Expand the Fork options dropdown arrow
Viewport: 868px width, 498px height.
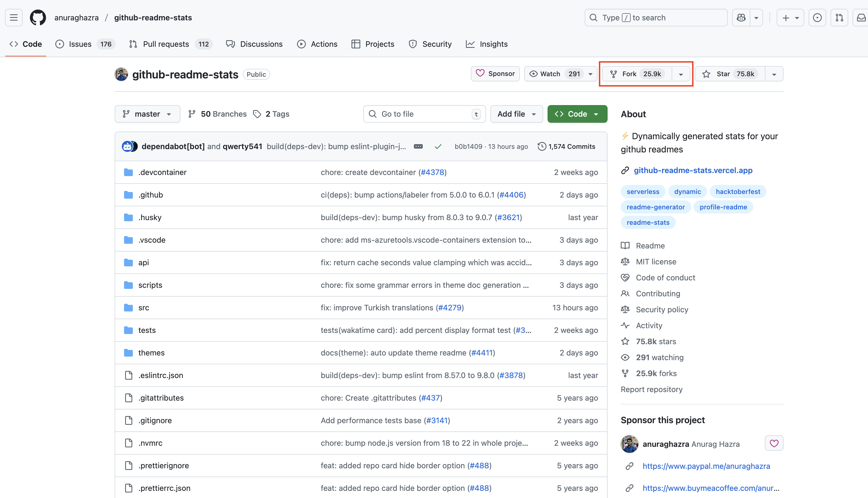[x=681, y=74]
